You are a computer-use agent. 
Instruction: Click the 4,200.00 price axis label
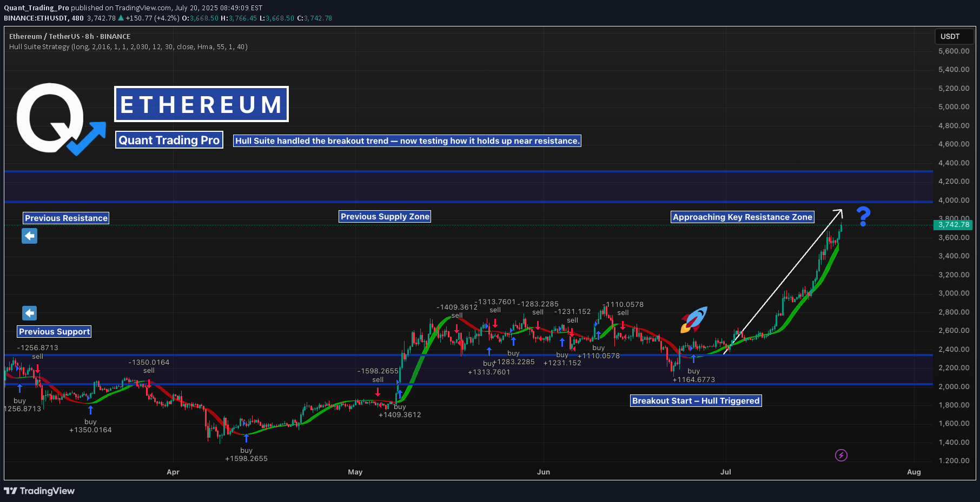click(x=954, y=182)
